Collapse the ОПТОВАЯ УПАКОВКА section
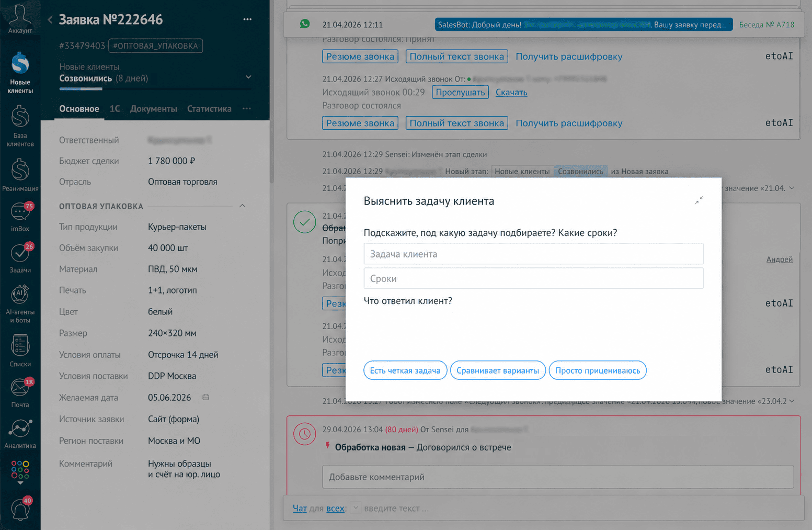Screen dimensions: 812x530 (242, 206)
